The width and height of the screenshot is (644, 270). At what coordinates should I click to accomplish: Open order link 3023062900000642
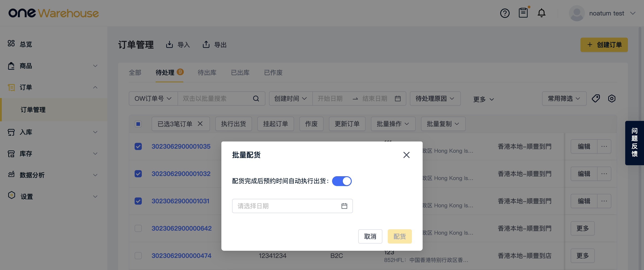click(182, 228)
